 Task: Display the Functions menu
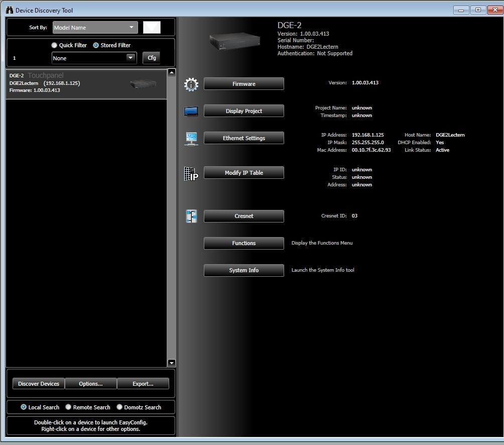pos(244,243)
